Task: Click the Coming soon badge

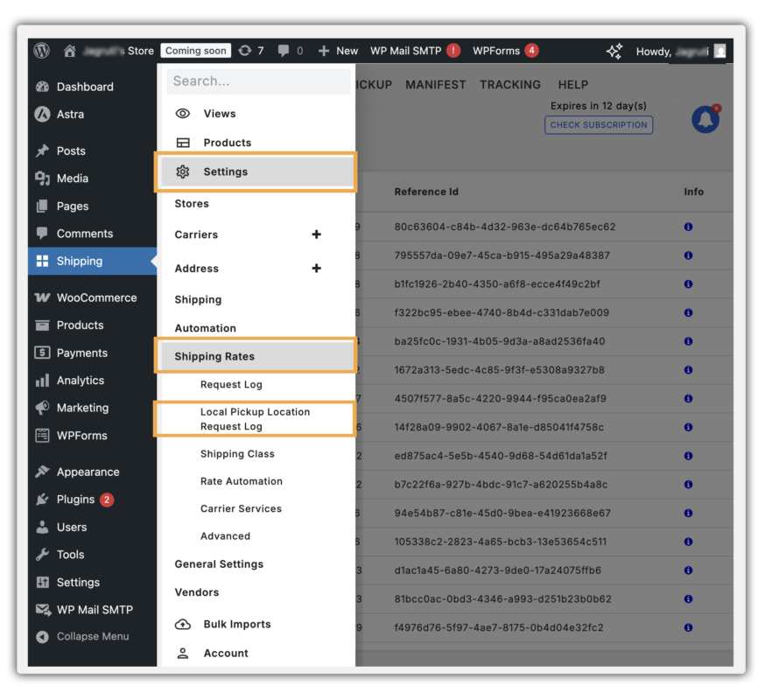Action: point(196,51)
